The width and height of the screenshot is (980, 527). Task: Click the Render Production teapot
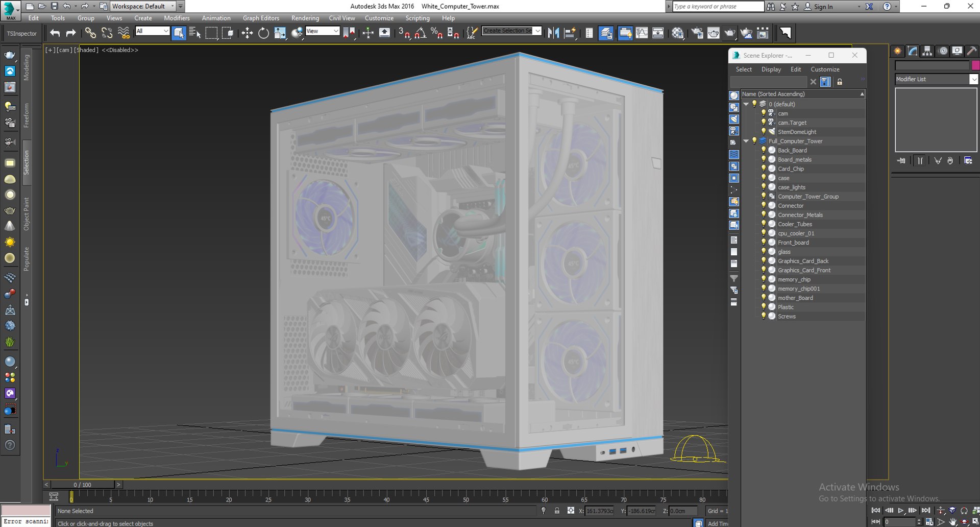730,33
